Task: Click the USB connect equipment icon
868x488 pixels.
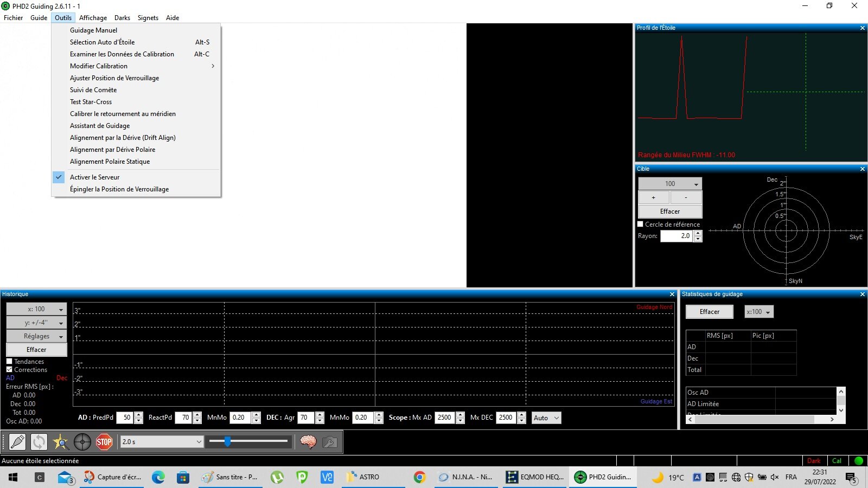Action: (17, 442)
